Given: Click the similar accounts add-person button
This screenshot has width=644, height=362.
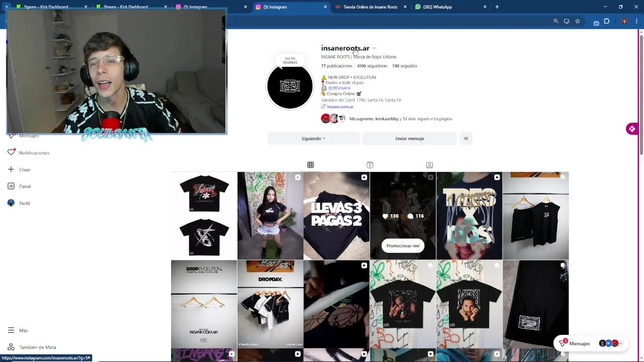Looking at the screenshot, I should pos(466,138).
